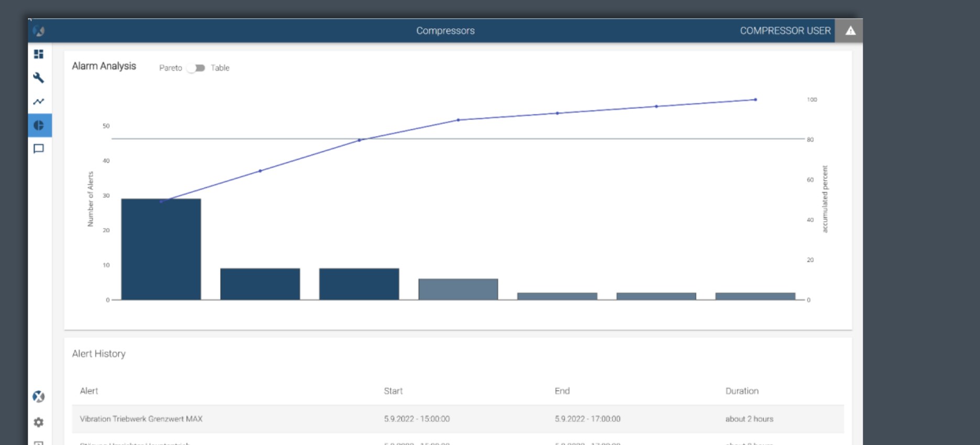Open the warning triangle alerts icon

click(x=850, y=31)
